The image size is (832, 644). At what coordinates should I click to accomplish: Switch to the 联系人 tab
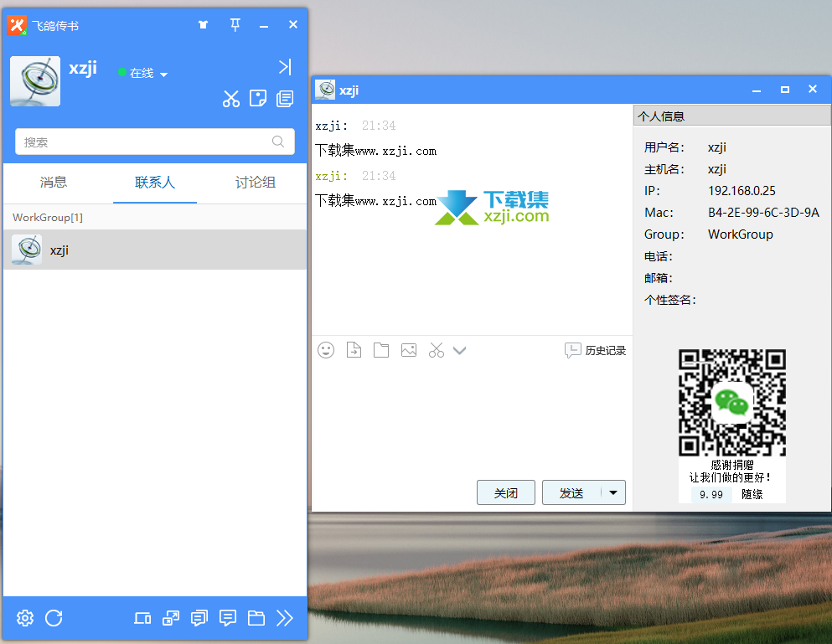tap(155, 183)
